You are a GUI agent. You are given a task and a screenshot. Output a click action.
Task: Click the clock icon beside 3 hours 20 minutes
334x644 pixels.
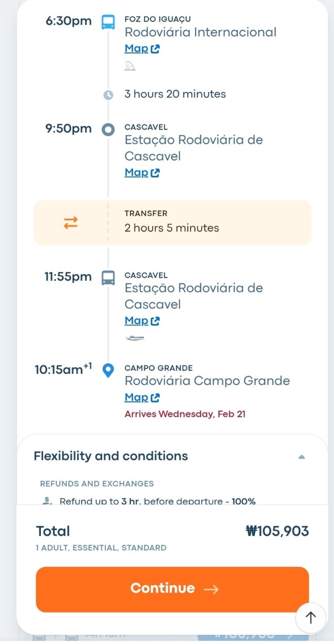click(x=108, y=95)
